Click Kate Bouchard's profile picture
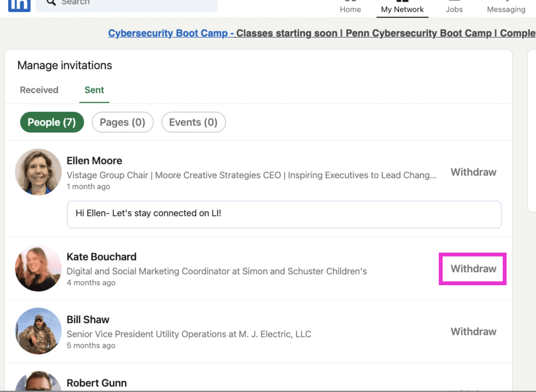Viewport: 536px width, 392px height. [38, 268]
